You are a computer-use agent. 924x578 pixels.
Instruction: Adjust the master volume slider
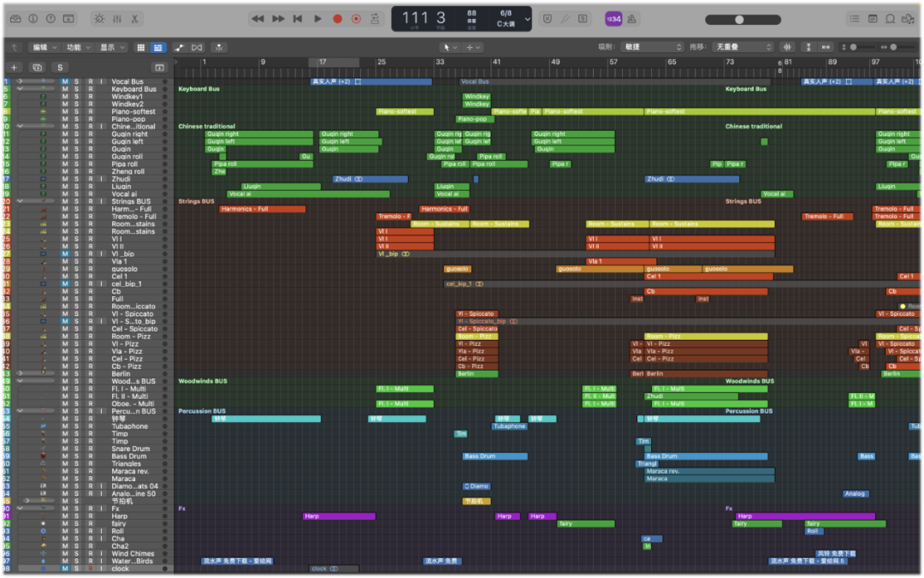coord(743,20)
